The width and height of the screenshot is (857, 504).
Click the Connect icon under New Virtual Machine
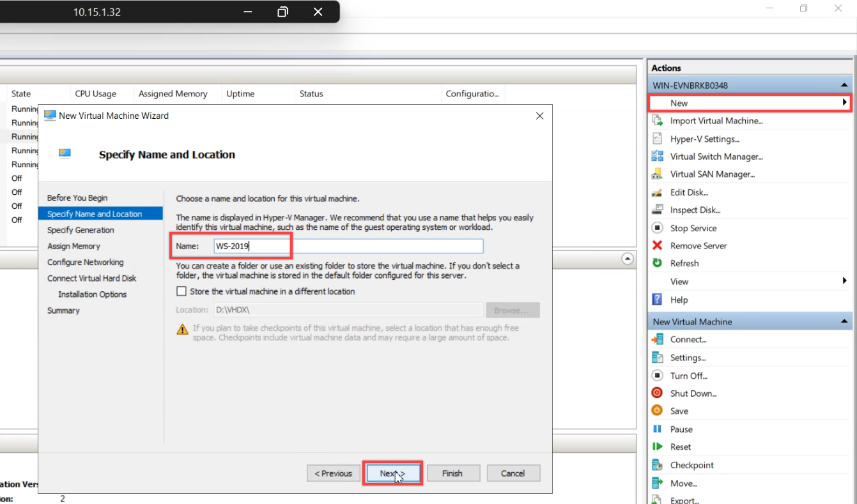tap(657, 339)
